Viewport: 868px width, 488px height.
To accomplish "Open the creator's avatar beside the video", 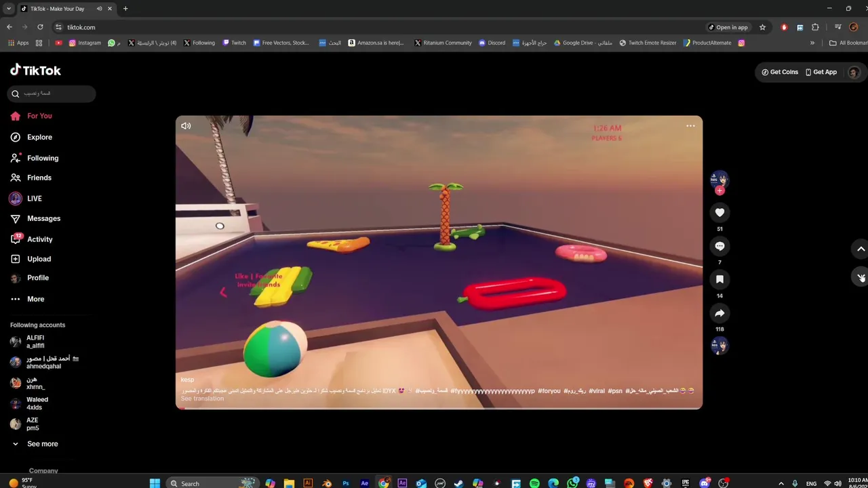I will pyautogui.click(x=719, y=179).
